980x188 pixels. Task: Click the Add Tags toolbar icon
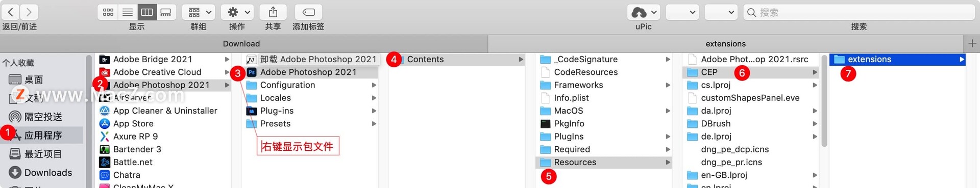tap(309, 12)
